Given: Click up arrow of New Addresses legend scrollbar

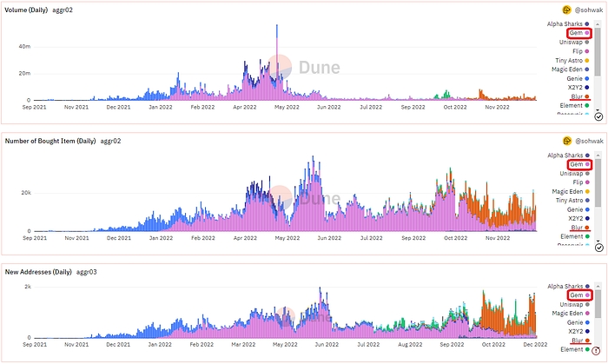Looking at the screenshot, I should [598, 286].
